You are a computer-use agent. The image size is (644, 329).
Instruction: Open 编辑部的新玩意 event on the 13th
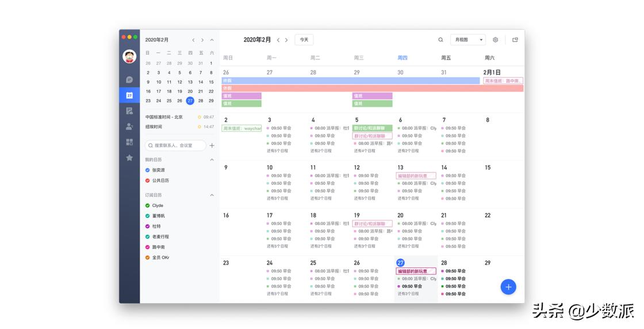coord(416,176)
